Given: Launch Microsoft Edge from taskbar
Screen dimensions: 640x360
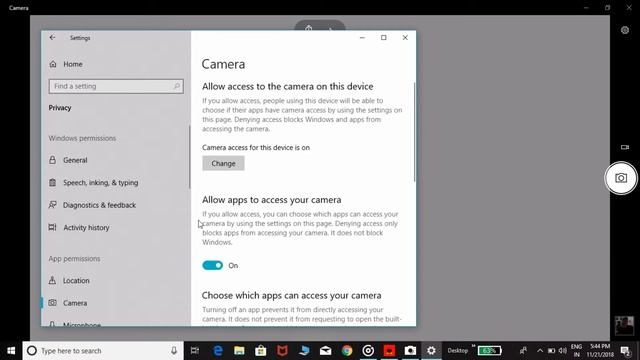Looking at the screenshot, I should click(218, 351).
